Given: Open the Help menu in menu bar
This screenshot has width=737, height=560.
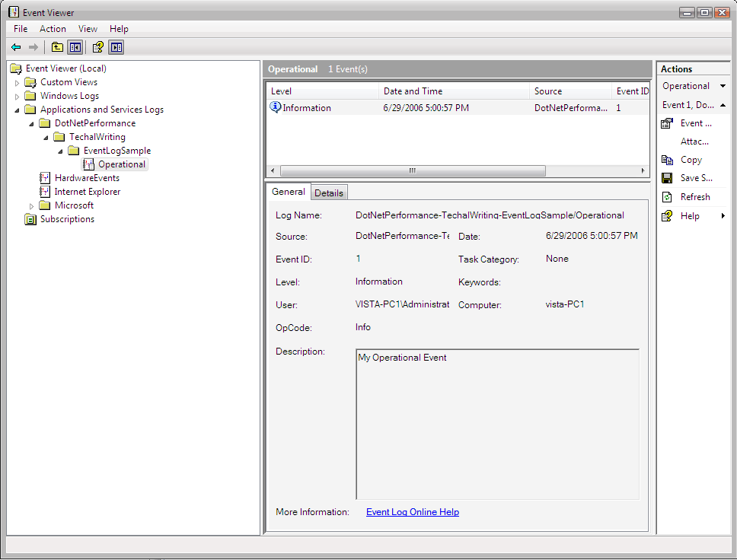Looking at the screenshot, I should 119,29.
